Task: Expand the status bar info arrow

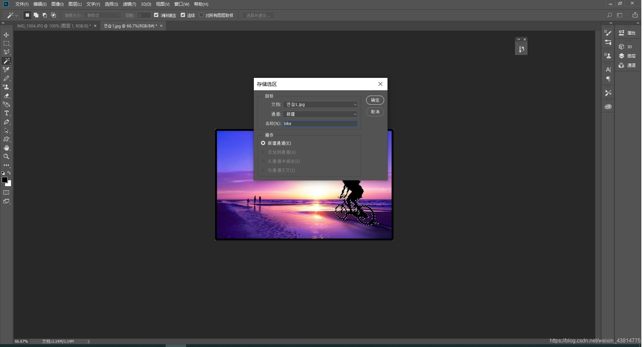Action: coord(89,341)
